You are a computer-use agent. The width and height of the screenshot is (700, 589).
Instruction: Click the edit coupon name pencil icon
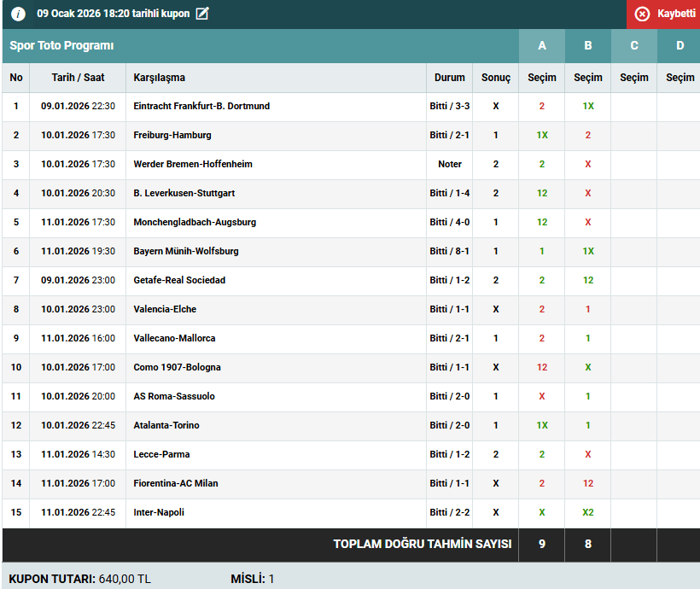tap(202, 14)
